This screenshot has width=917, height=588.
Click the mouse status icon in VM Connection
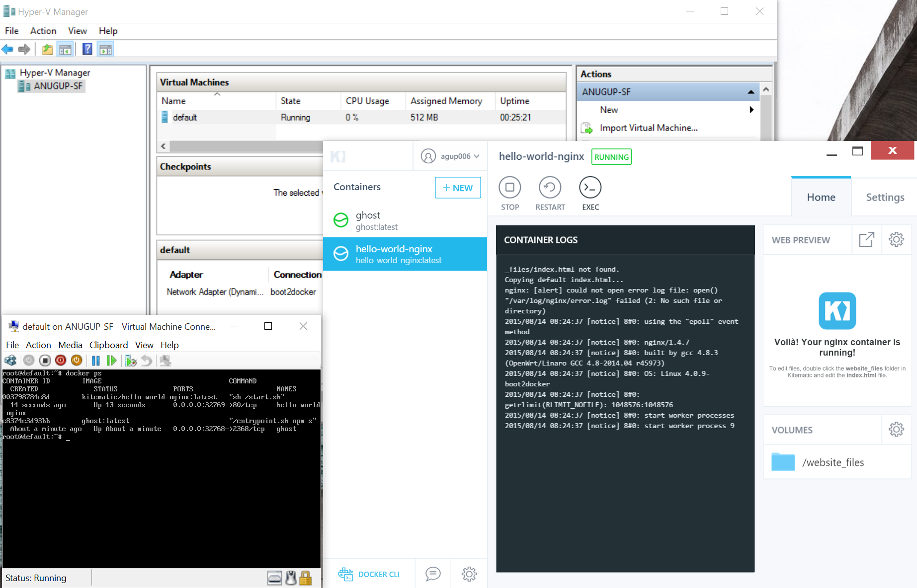[x=291, y=578]
